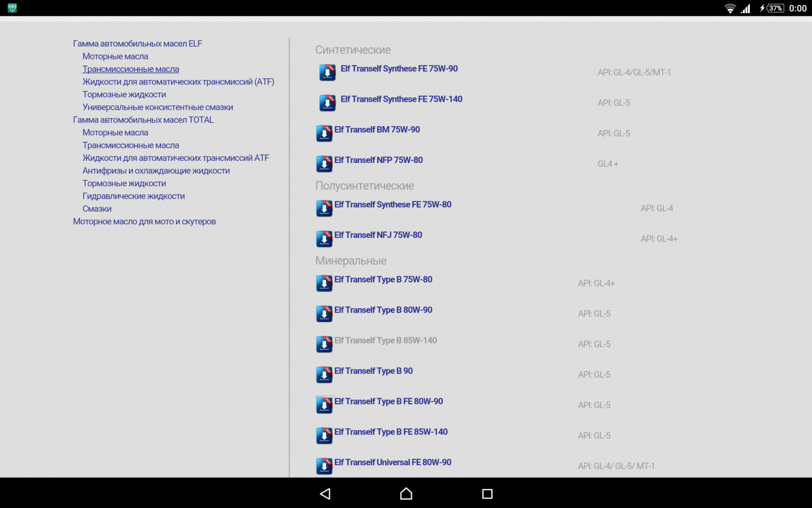Select API: GL-4+ spec for Type B 75W-80
The height and width of the screenshot is (508, 812).
click(x=596, y=283)
